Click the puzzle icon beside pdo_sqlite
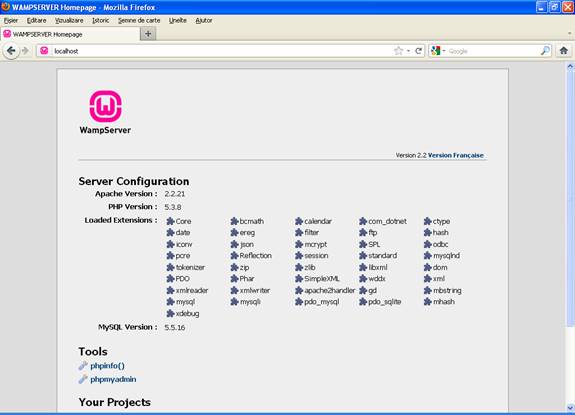Screen dimensions: 575x415 (x=363, y=302)
